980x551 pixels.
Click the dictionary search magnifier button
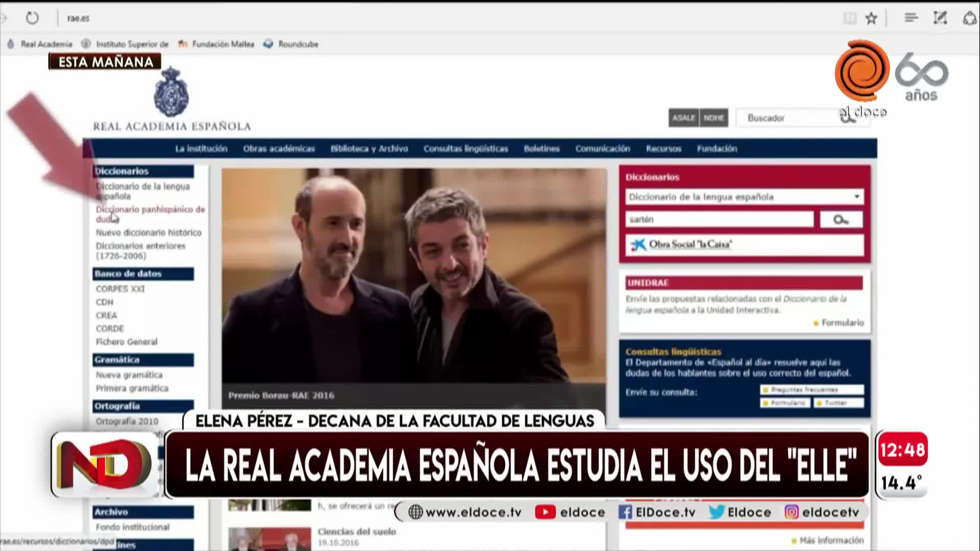tap(841, 219)
